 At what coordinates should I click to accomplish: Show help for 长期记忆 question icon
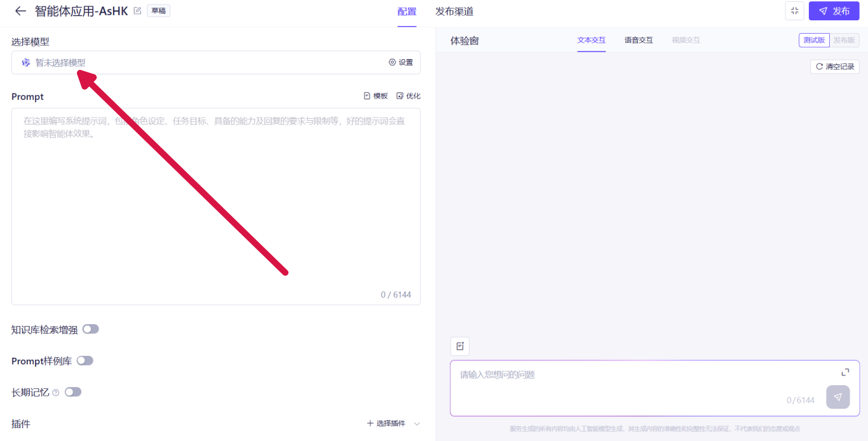click(56, 393)
